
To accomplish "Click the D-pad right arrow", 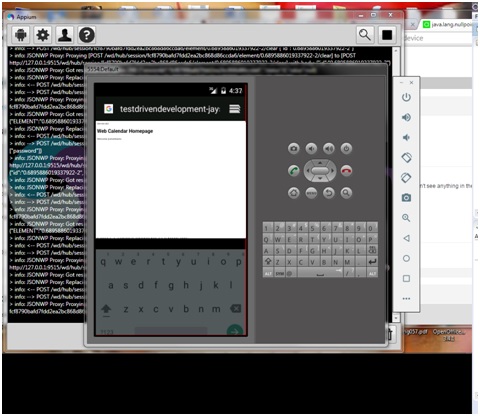I will (x=332, y=171).
